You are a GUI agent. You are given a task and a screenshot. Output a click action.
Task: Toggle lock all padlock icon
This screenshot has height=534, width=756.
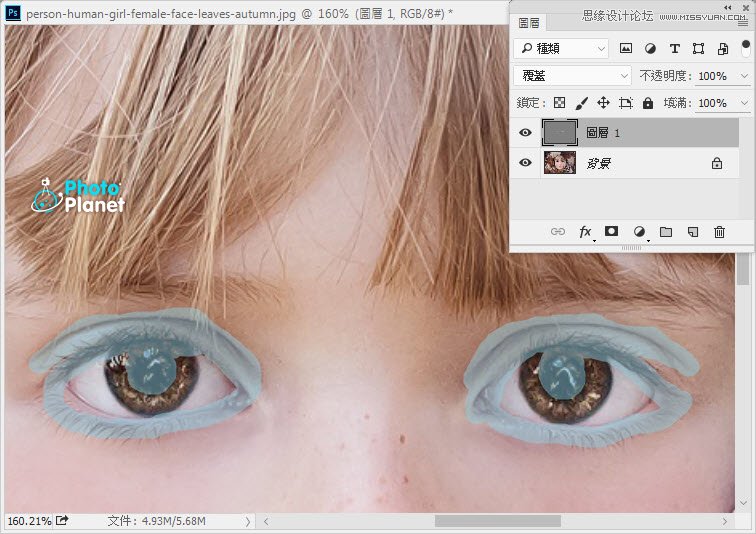pyautogui.click(x=648, y=103)
